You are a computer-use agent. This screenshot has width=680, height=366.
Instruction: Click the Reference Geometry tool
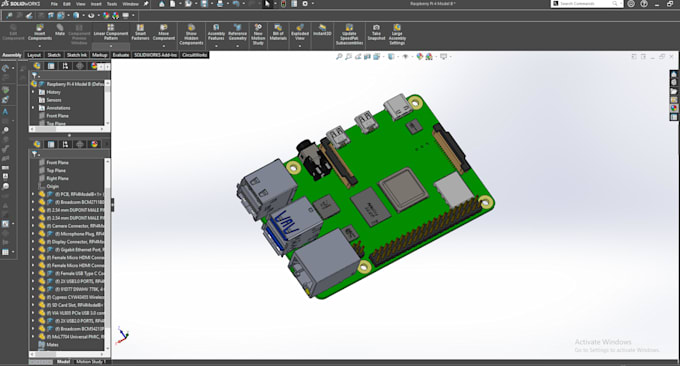237,33
